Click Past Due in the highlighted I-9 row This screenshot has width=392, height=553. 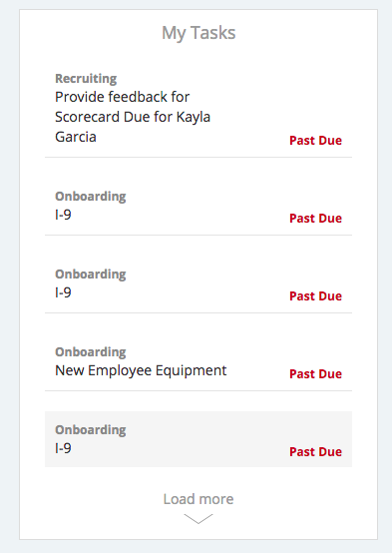click(x=315, y=452)
